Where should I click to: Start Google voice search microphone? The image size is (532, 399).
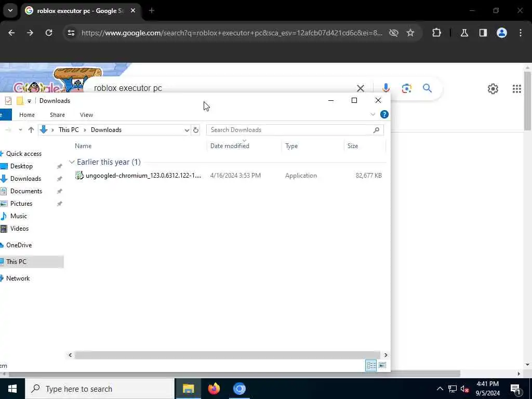coord(386,88)
